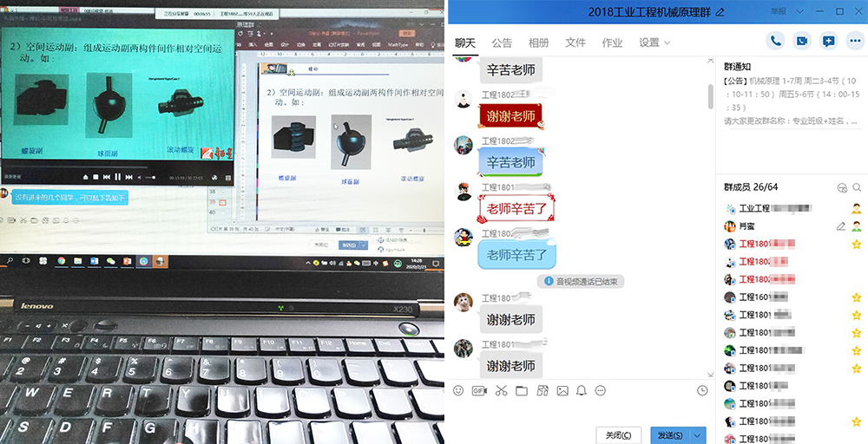Click the red-framed 老师辛苦了 message

(516, 208)
